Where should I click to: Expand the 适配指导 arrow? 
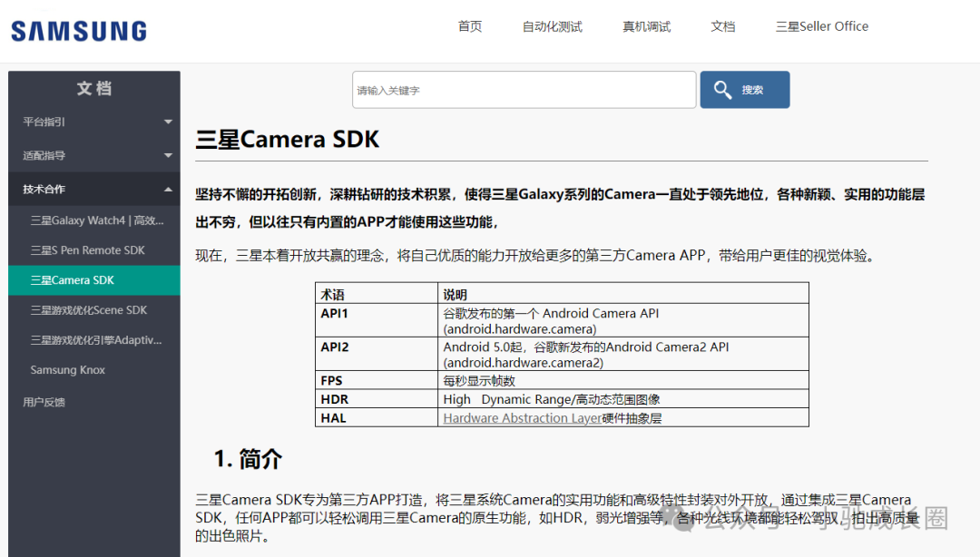[x=168, y=156]
